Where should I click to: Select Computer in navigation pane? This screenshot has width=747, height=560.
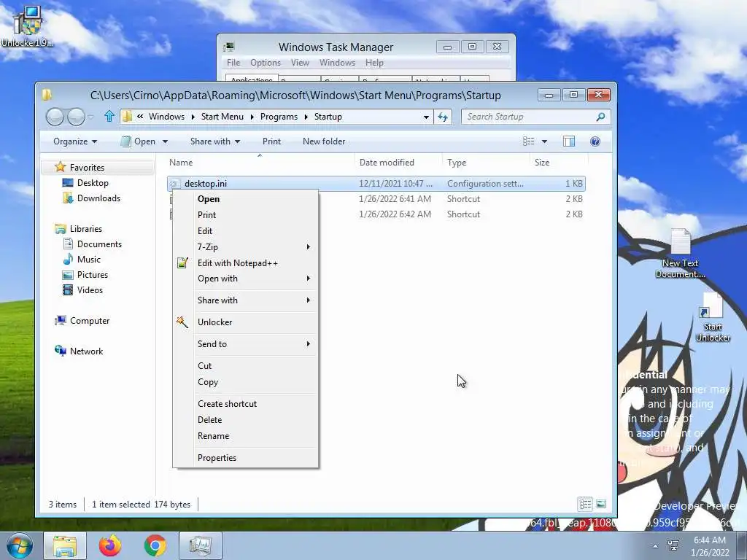(90, 321)
